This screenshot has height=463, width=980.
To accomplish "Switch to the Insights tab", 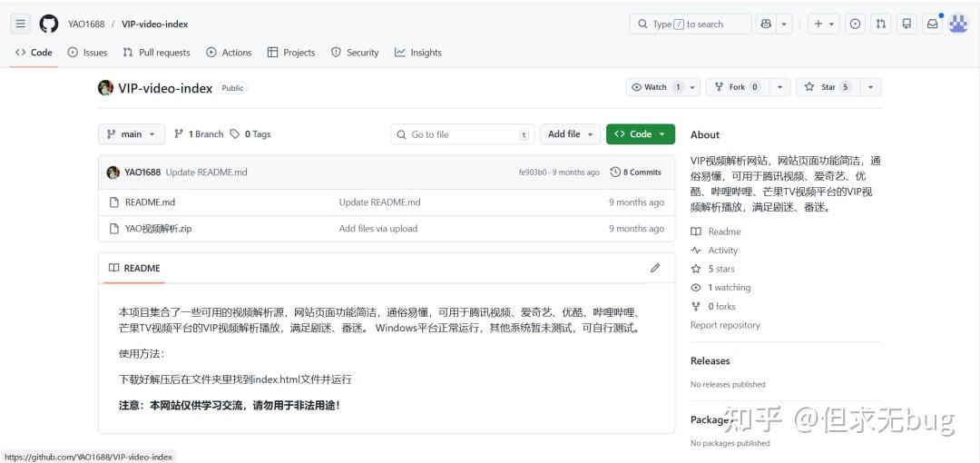I will pyautogui.click(x=418, y=53).
